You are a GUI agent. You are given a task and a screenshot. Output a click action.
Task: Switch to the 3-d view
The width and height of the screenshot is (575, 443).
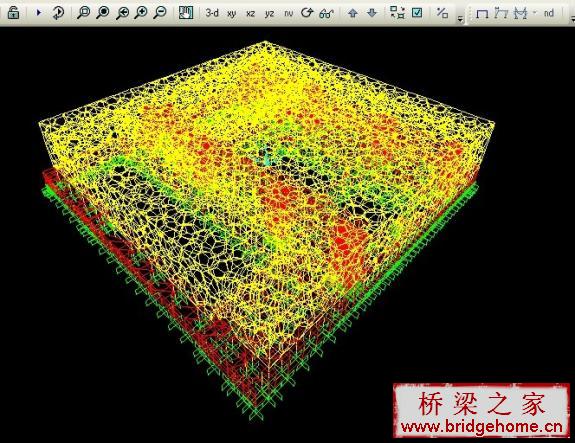212,13
